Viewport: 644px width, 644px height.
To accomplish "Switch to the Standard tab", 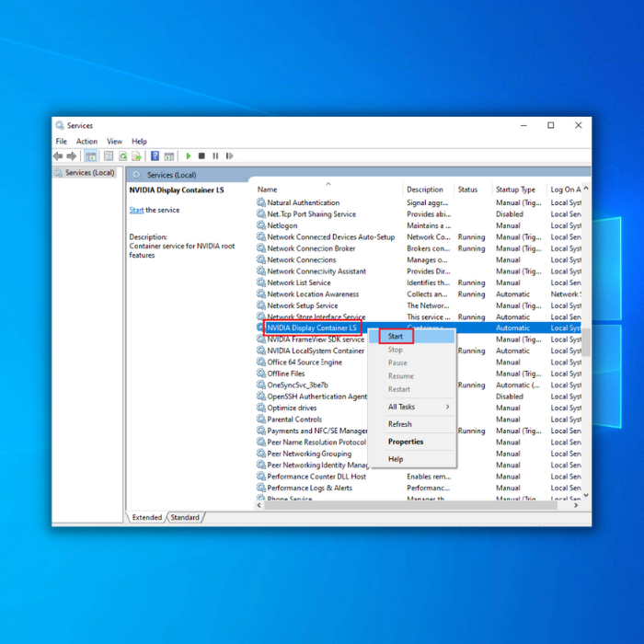I will coord(185,517).
